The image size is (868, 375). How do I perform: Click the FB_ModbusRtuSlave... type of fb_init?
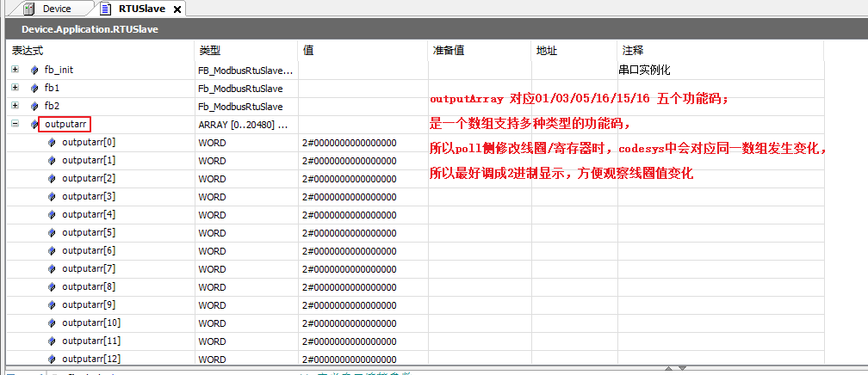click(246, 71)
